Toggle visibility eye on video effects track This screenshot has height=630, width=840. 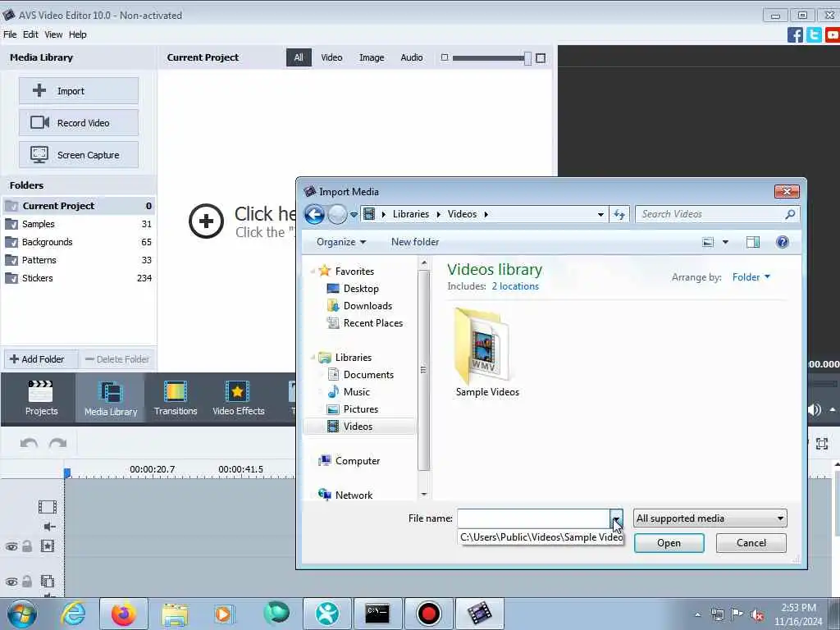pyautogui.click(x=11, y=546)
